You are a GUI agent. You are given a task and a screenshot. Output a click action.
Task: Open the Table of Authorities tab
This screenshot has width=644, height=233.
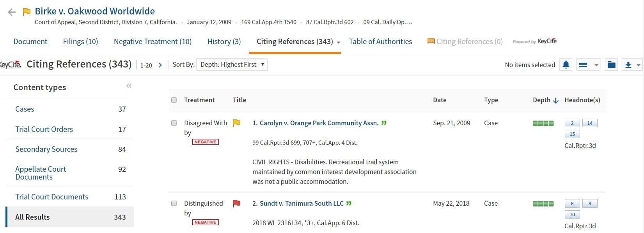(x=380, y=41)
